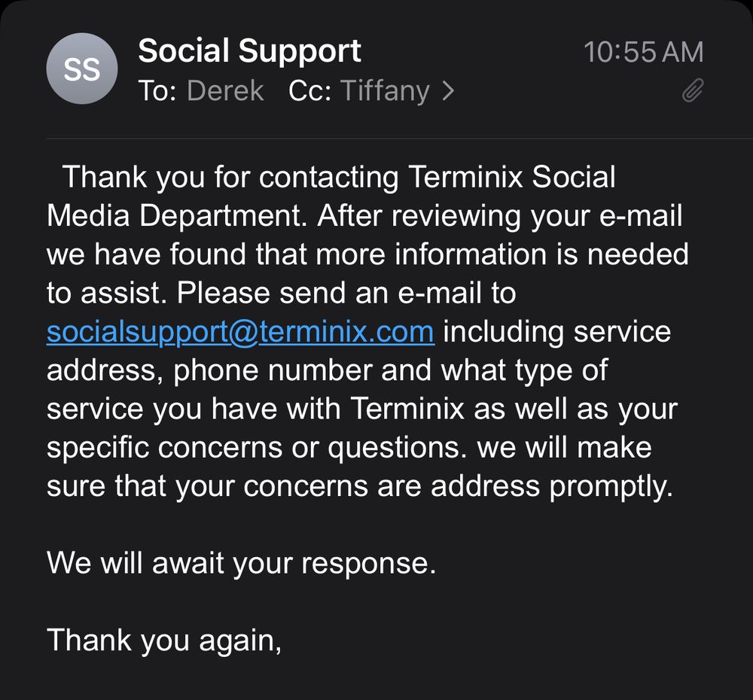Select recipient Derek in the To field
This screenshot has width=753, height=700.
pyautogui.click(x=225, y=91)
